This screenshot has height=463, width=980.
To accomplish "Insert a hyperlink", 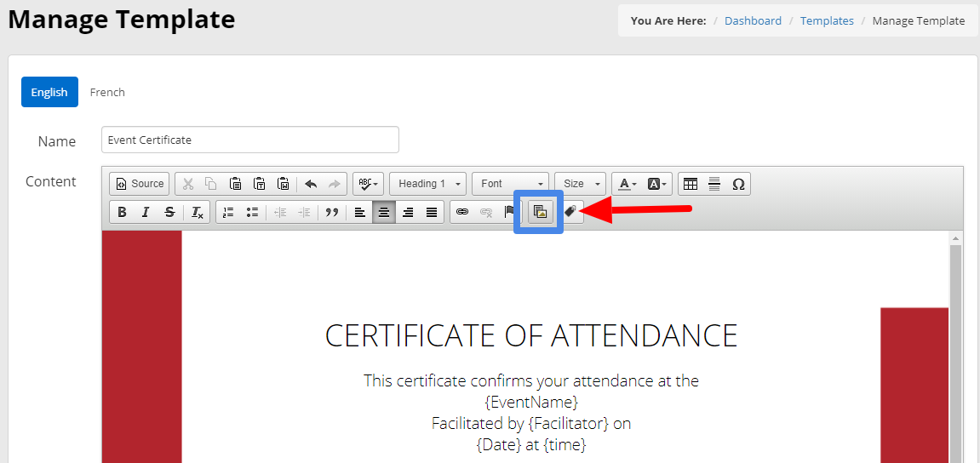I will pyautogui.click(x=461, y=213).
